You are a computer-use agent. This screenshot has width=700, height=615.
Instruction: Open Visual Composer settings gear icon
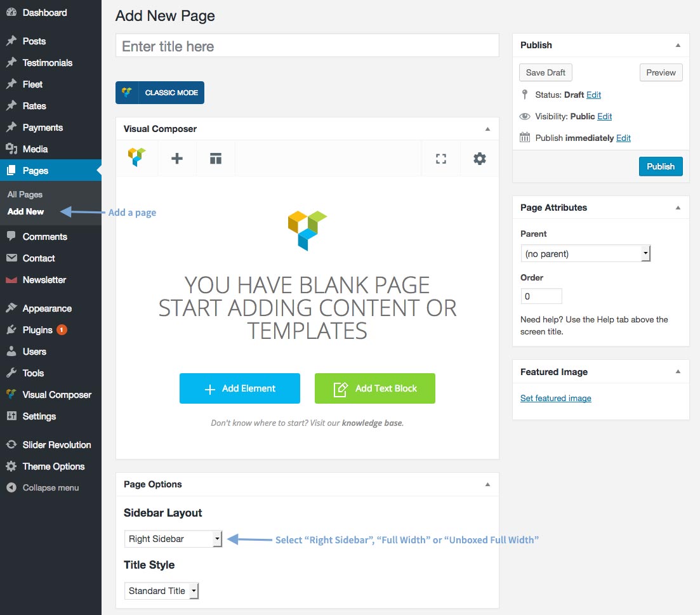click(x=479, y=159)
